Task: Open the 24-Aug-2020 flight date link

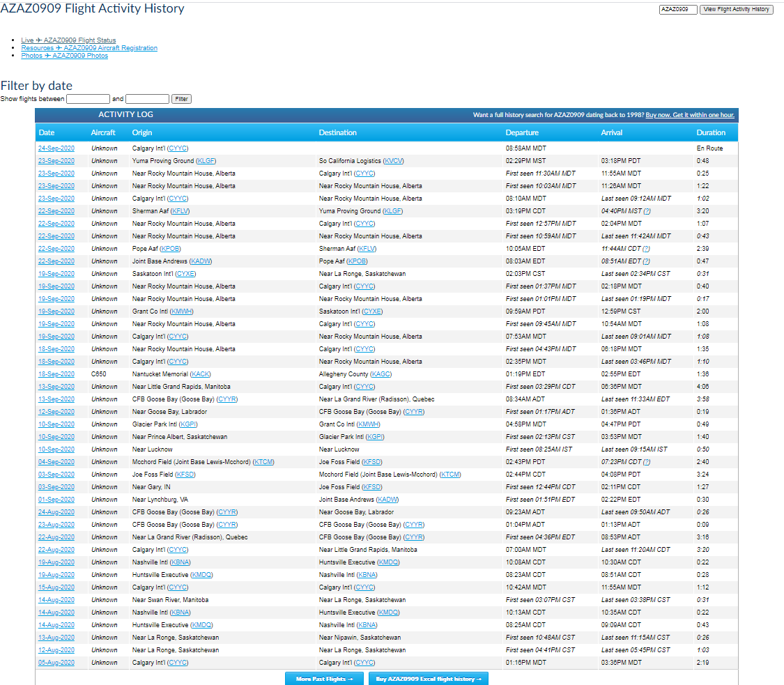Action: point(56,512)
